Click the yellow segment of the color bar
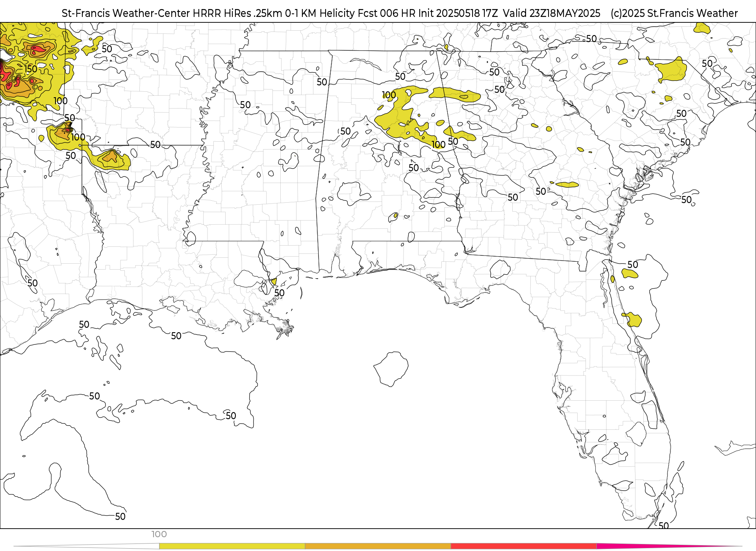 click(232, 546)
